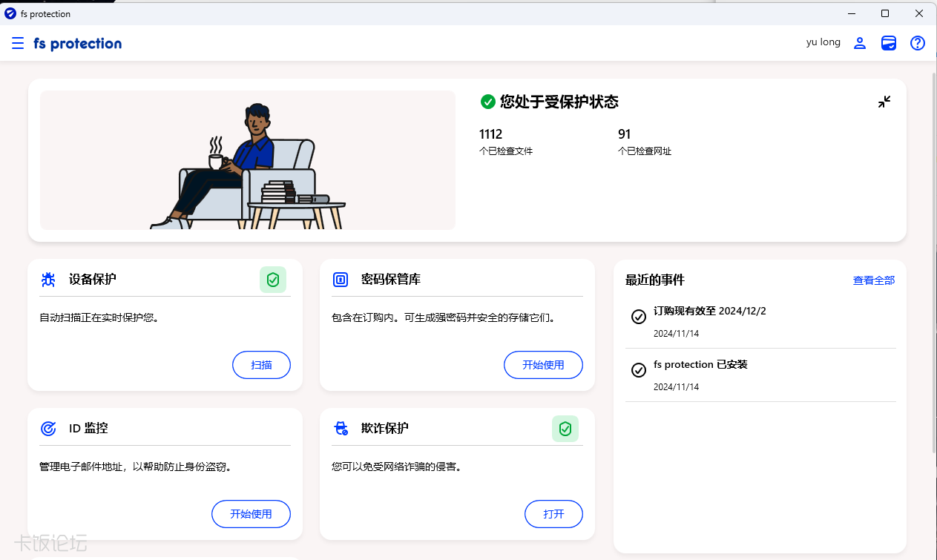The height and width of the screenshot is (560, 937).
Task: Click 开始使用 in the ID 监控 card
Action: [251, 514]
